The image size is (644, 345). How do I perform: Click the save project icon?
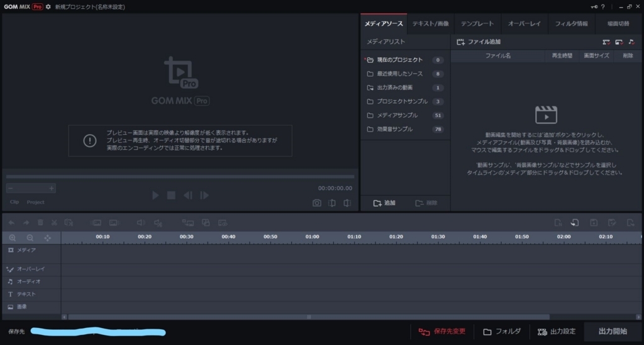[594, 222]
